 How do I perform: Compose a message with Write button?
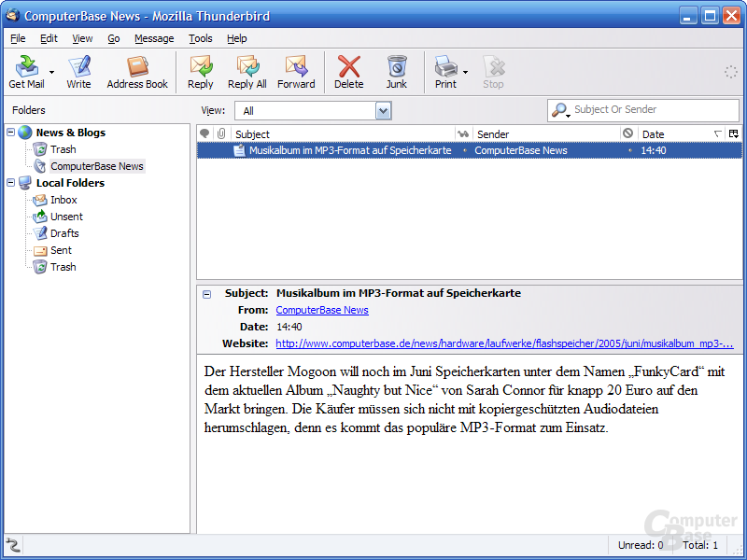pos(78,72)
